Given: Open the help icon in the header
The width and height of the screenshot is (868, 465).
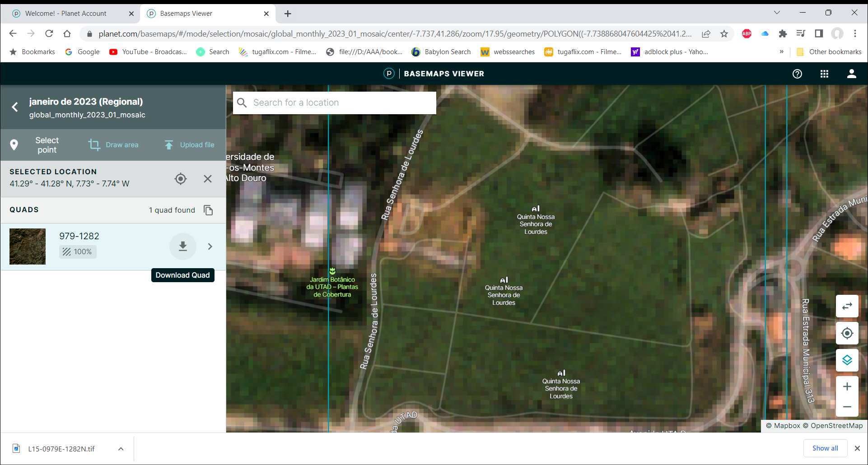Looking at the screenshot, I should (798, 74).
